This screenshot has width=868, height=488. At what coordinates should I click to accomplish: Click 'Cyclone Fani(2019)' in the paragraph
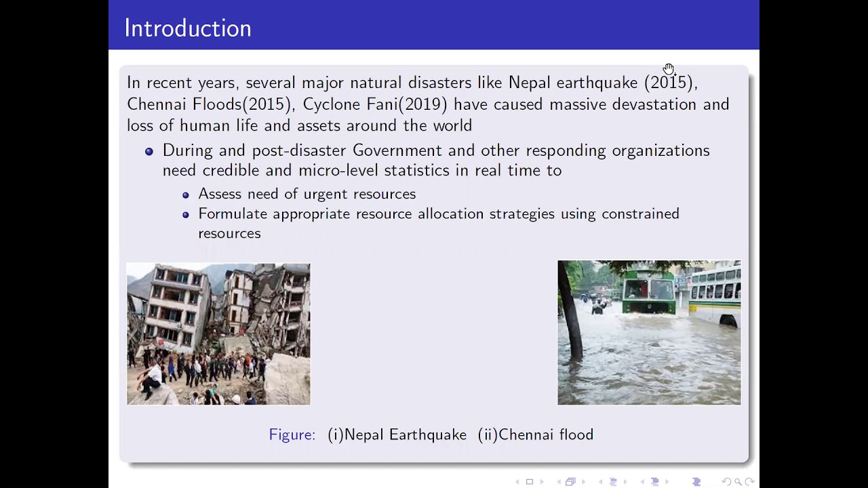[x=375, y=104]
